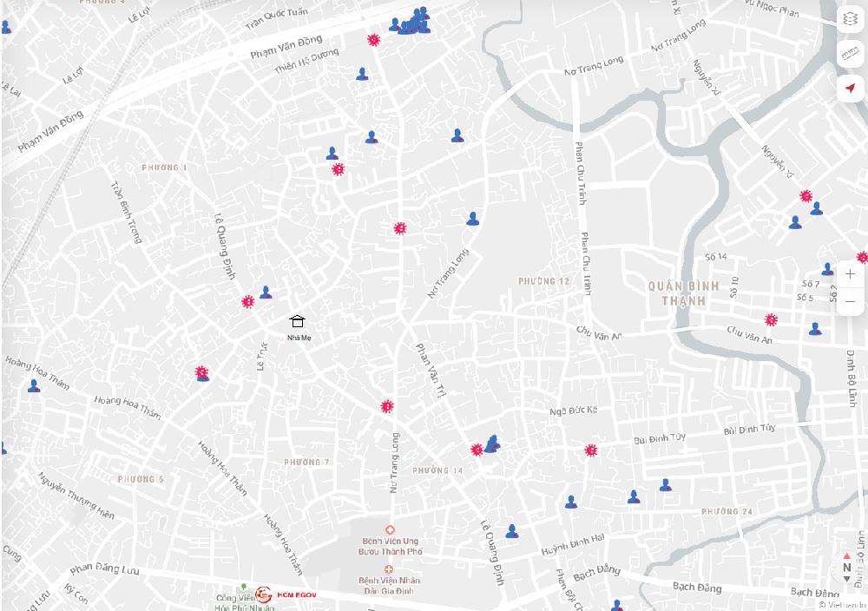Image resolution: width=868 pixels, height=611 pixels.
Task: Click virus marker below Nguyễn Xí label
Action: (x=806, y=196)
